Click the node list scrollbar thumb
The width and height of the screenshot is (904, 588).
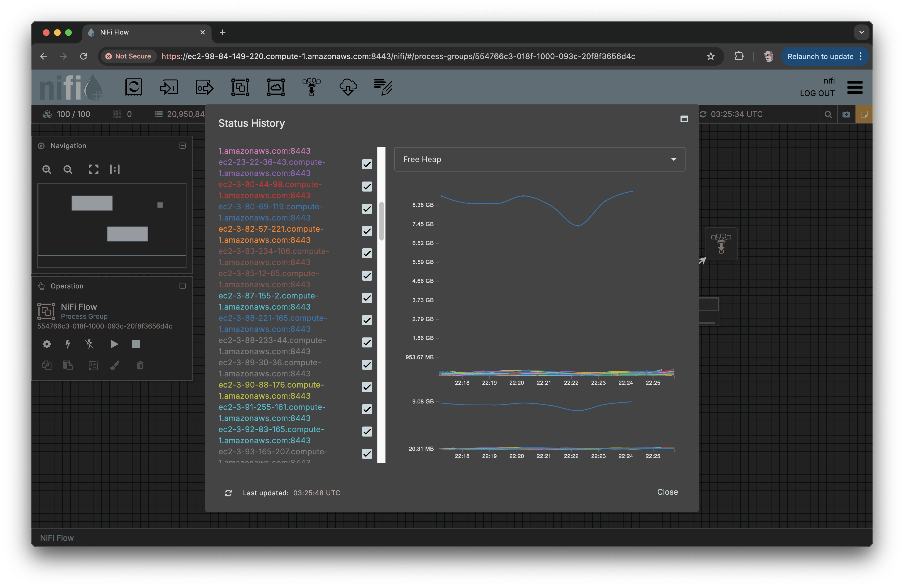click(x=381, y=221)
